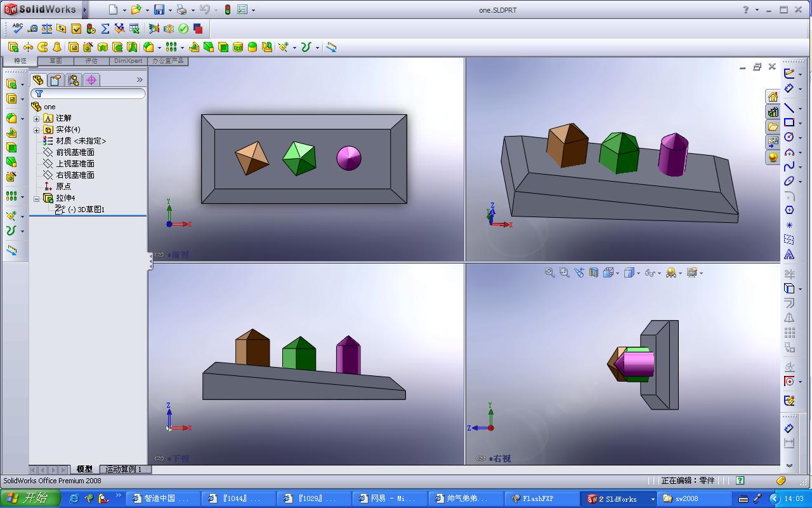Open the 运动算例 1 bottom tab

(x=124, y=469)
